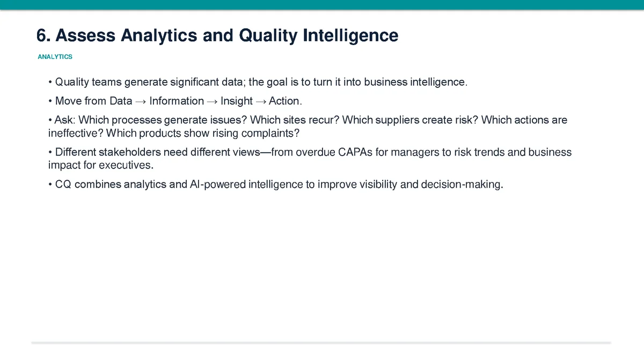Click the arrow between Information and Insight

click(212, 101)
